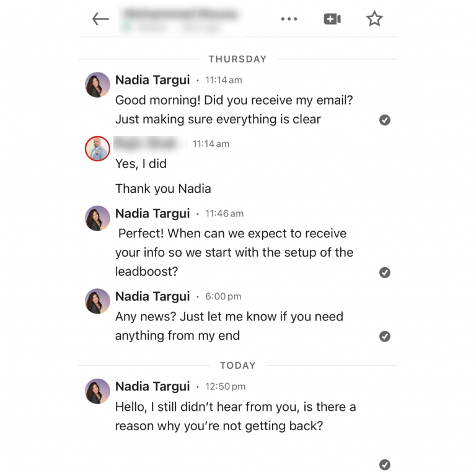Image resolution: width=476 pixels, height=476 pixels.
Task: Open the three-dots more options menu
Action: pos(289,19)
